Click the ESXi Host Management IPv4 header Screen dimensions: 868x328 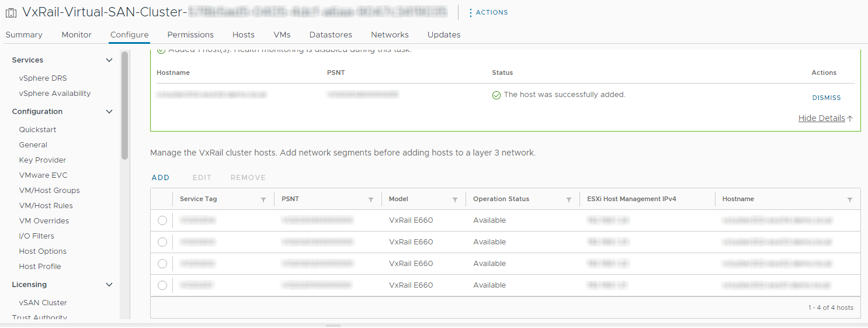[631, 199]
